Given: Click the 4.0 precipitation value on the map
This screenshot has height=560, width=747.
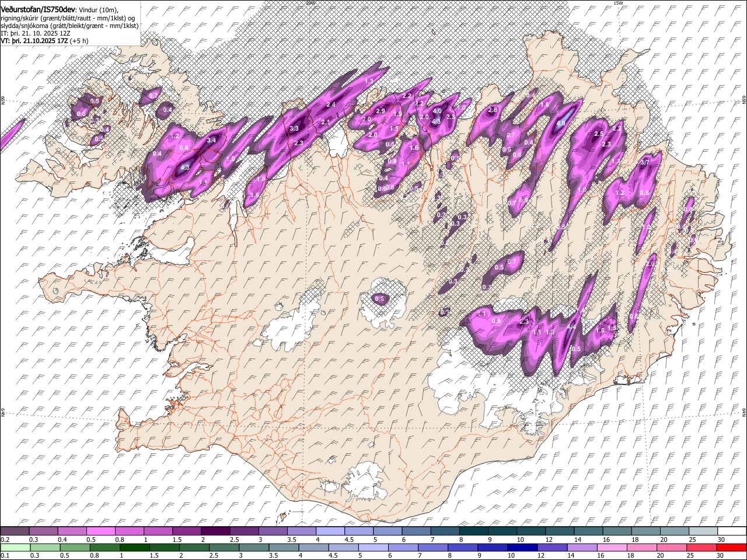Looking at the screenshot, I should [437, 111].
